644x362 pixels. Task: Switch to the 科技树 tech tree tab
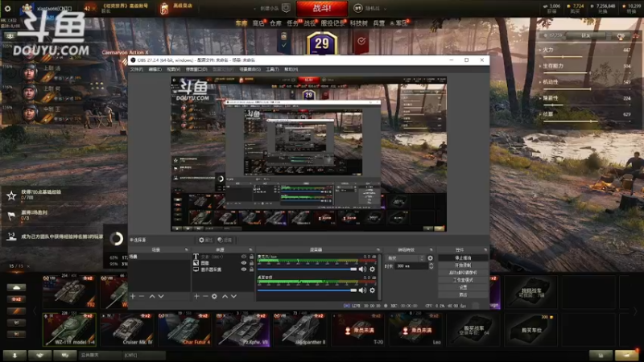click(358, 23)
